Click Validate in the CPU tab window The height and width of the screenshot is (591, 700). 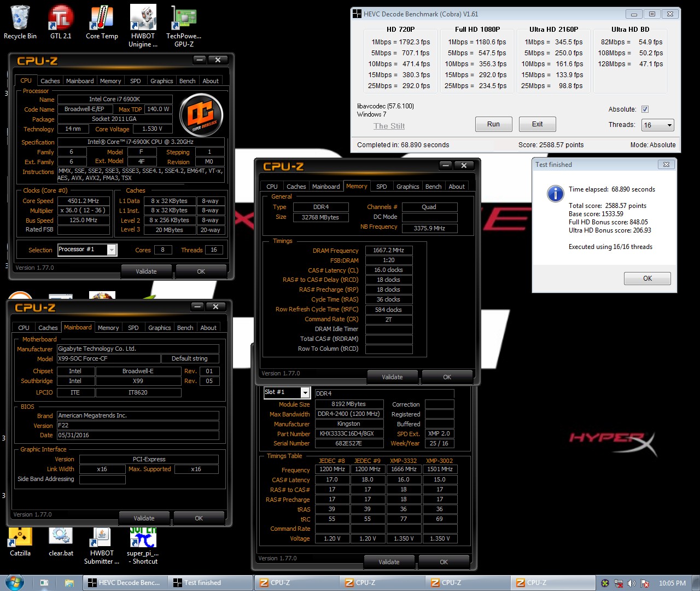[x=146, y=271]
